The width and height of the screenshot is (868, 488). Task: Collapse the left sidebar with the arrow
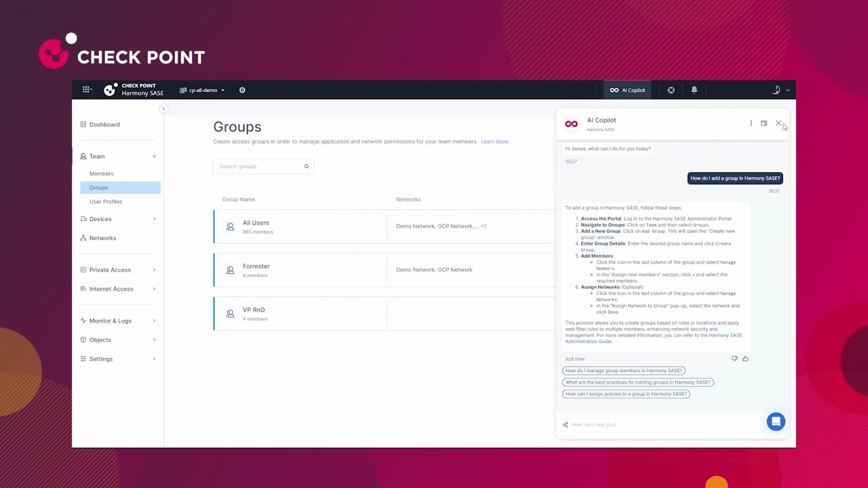pos(163,108)
